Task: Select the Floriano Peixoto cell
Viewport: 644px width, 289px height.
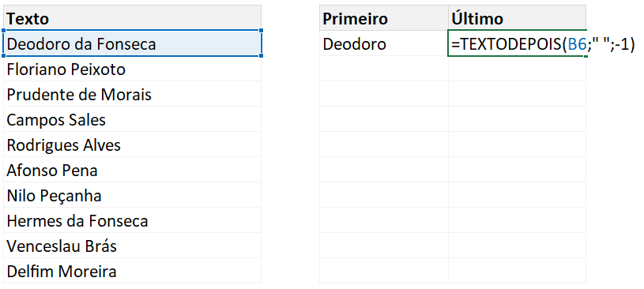Action: point(132,69)
